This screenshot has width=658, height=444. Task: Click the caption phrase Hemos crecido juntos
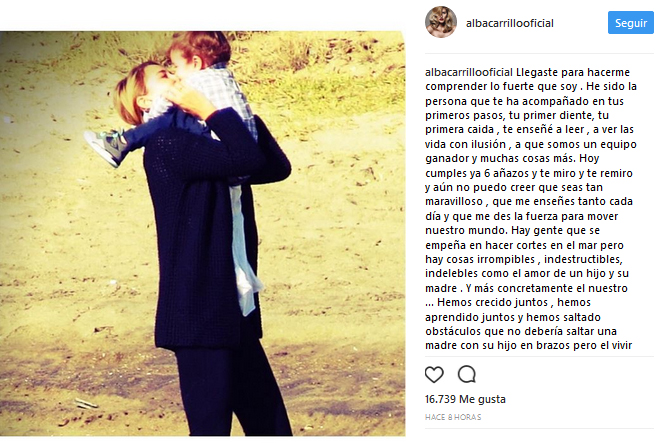coord(493,303)
